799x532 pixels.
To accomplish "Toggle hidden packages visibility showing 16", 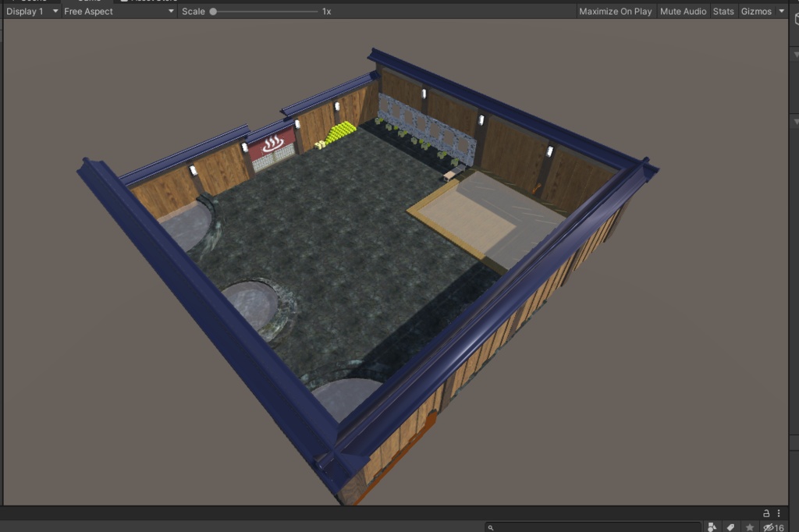I will (x=773, y=527).
